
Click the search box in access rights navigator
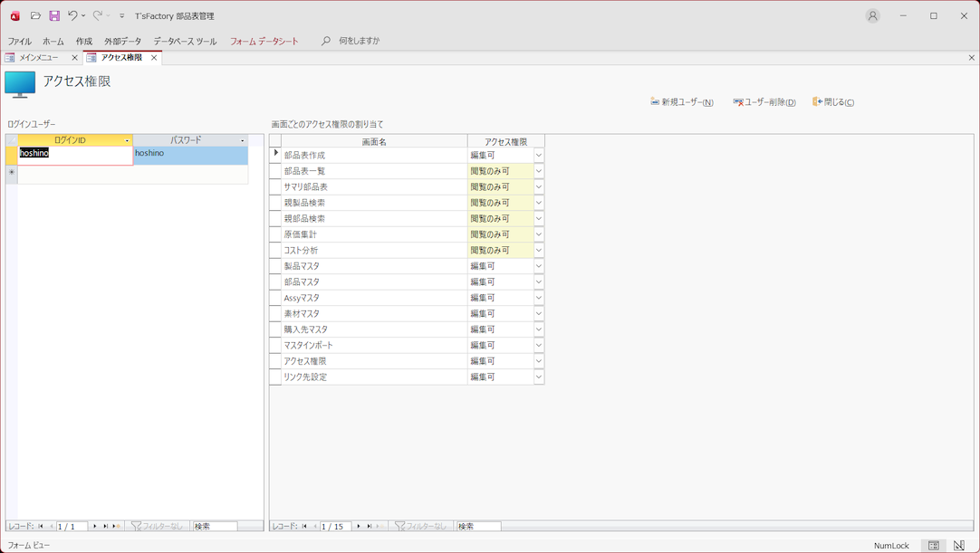pos(477,526)
